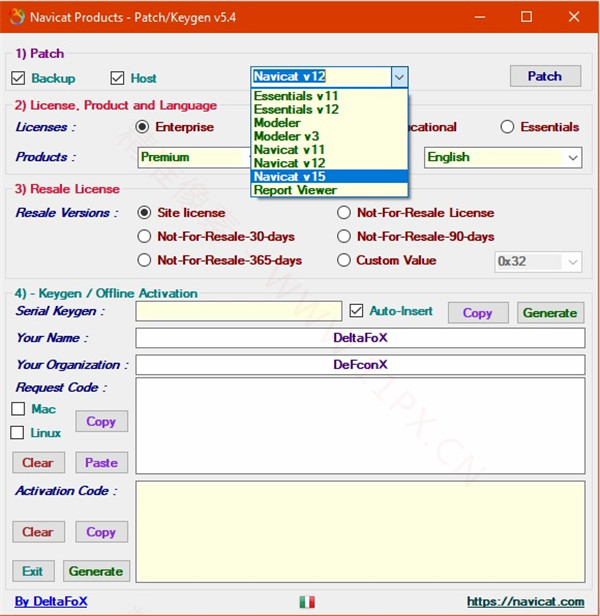Disable the Auto-Insert checkbox
Viewport: 600px width, 616px height.
click(356, 311)
